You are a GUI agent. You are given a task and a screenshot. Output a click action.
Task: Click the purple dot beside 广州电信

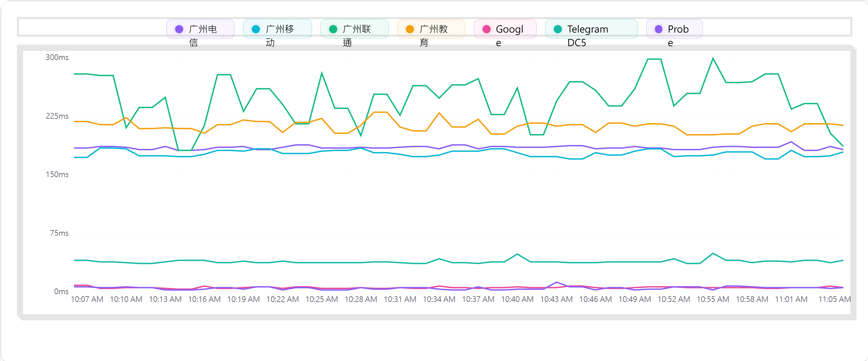tap(179, 29)
